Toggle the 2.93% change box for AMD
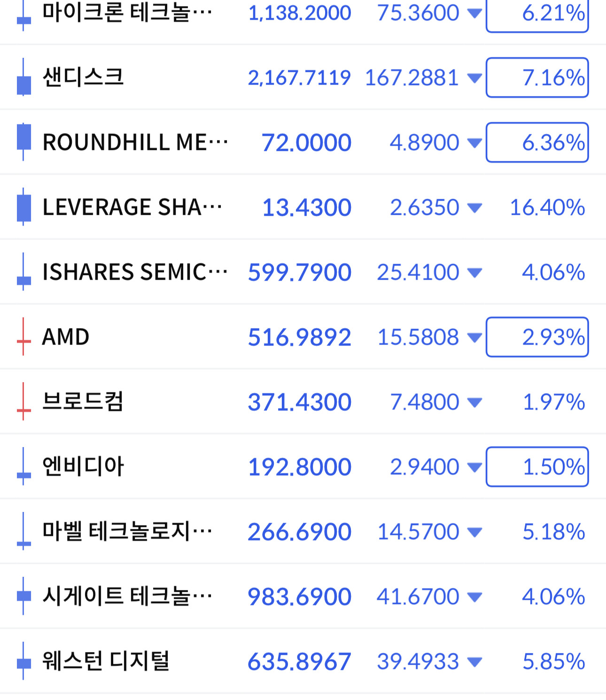Screen dimensions: 606x700 tap(537, 337)
